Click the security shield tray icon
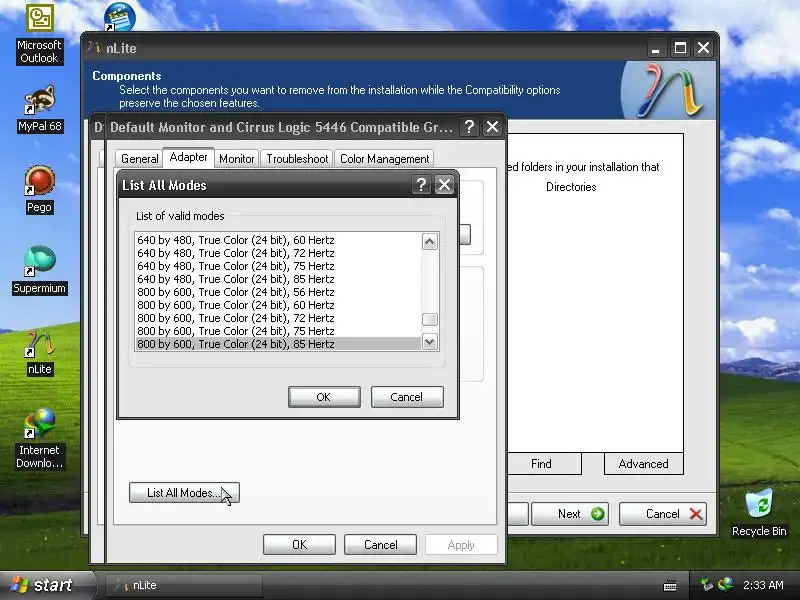800x600 pixels. (726, 585)
